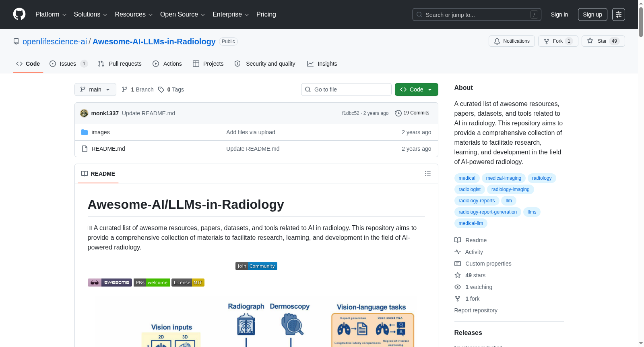Screen dimensions: 644x347
Task: Open monk1337's avatar
Action: pyautogui.click(x=84, y=113)
